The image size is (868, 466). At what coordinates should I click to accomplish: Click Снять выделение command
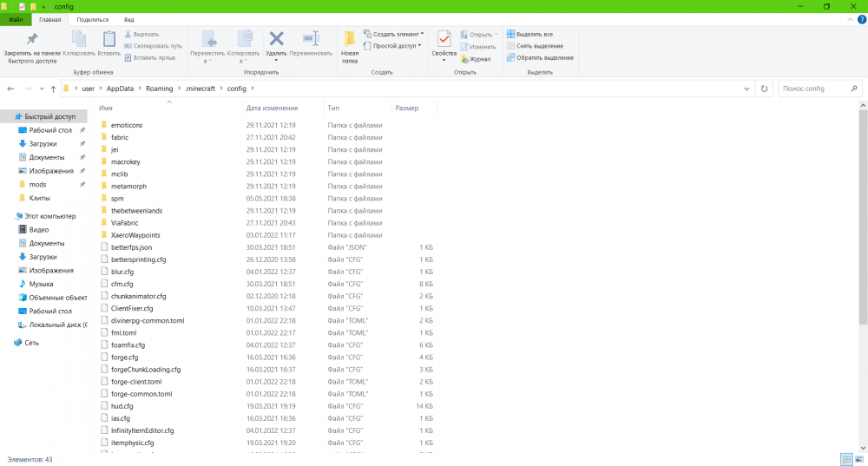pyautogui.click(x=535, y=46)
